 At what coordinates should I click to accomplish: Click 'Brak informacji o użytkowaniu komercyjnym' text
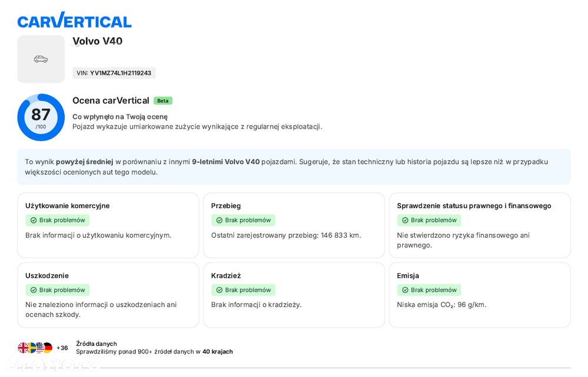98,235
